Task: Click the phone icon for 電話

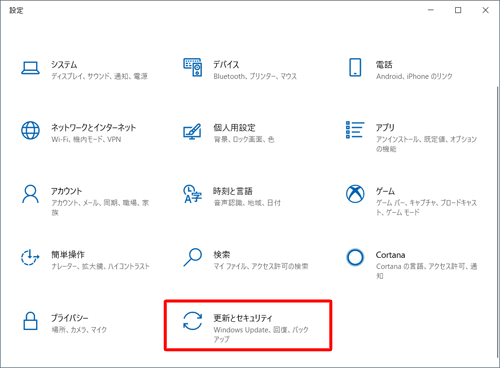Action: (x=355, y=67)
